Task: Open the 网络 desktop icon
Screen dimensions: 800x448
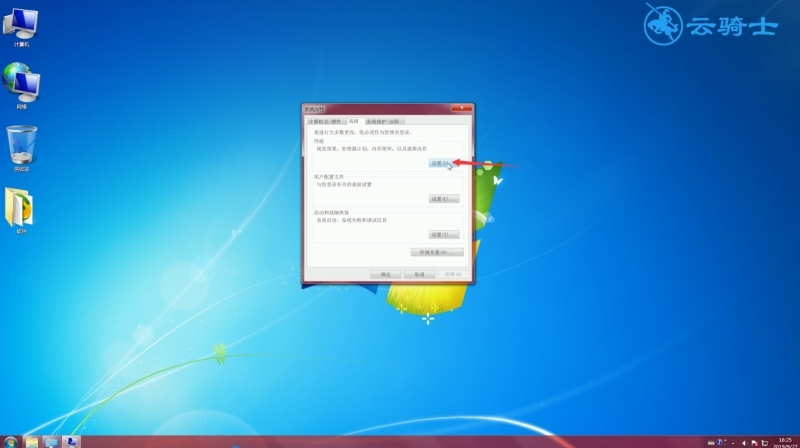Action: (21, 86)
